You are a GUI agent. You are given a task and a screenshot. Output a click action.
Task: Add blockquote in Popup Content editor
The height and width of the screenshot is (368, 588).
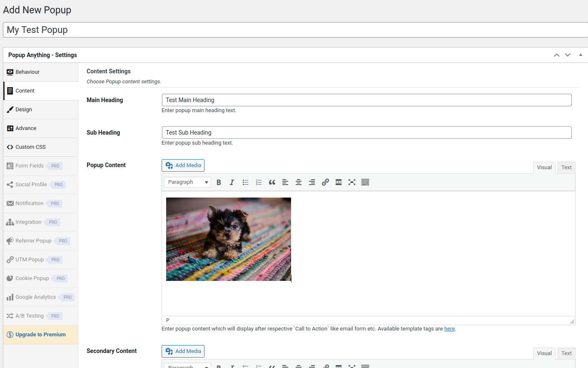[272, 182]
